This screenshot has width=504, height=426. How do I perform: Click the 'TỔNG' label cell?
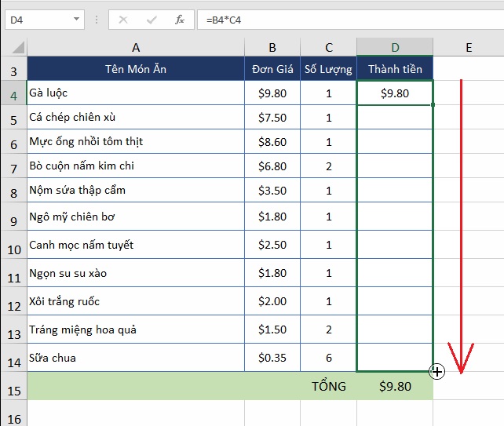[328, 386]
